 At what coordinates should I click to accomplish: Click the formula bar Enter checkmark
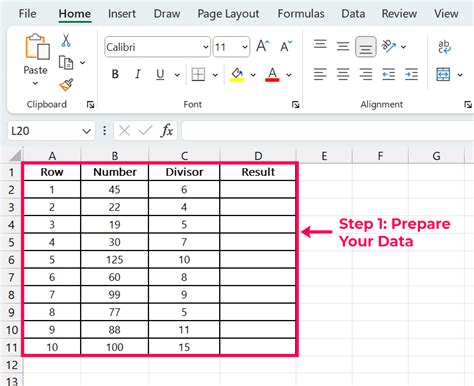[145, 131]
